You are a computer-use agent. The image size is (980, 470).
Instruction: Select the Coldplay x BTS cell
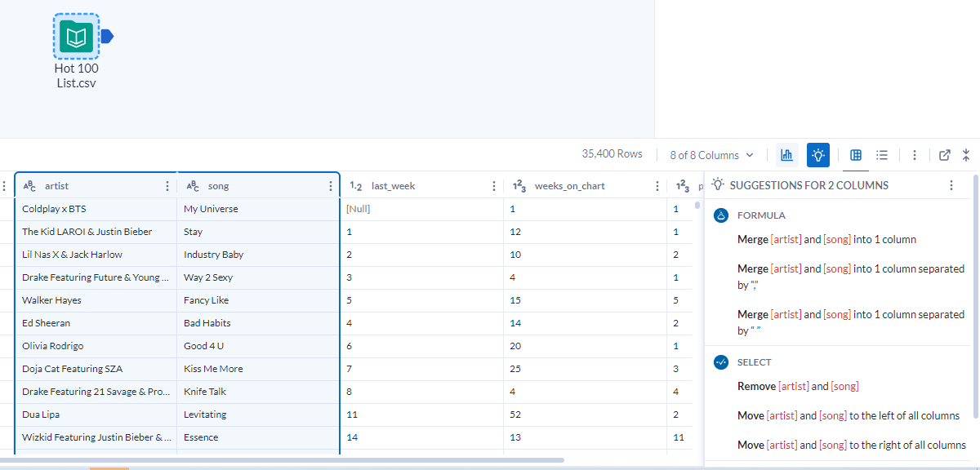coord(96,209)
